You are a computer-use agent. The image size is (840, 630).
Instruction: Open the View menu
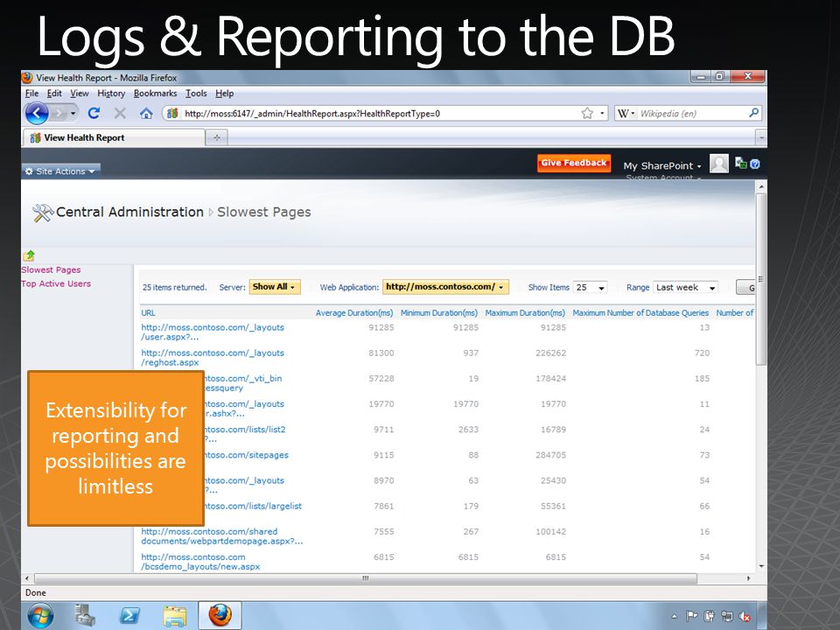pyautogui.click(x=80, y=94)
